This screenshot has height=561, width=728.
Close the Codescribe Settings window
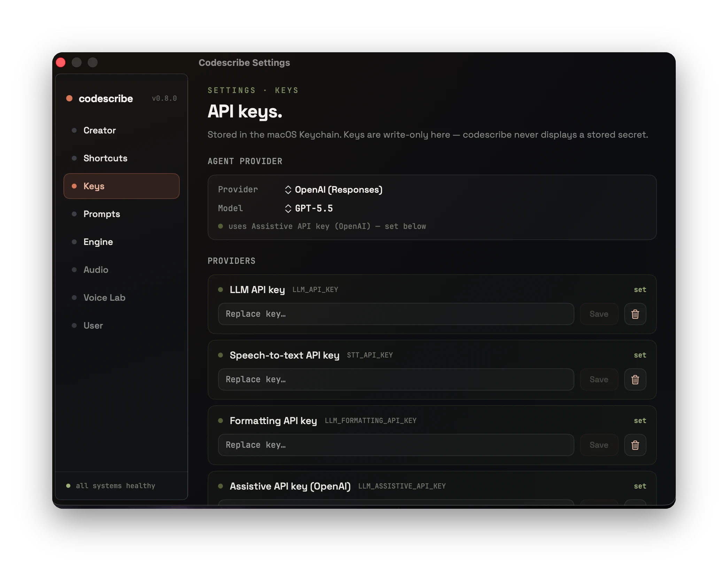61,62
